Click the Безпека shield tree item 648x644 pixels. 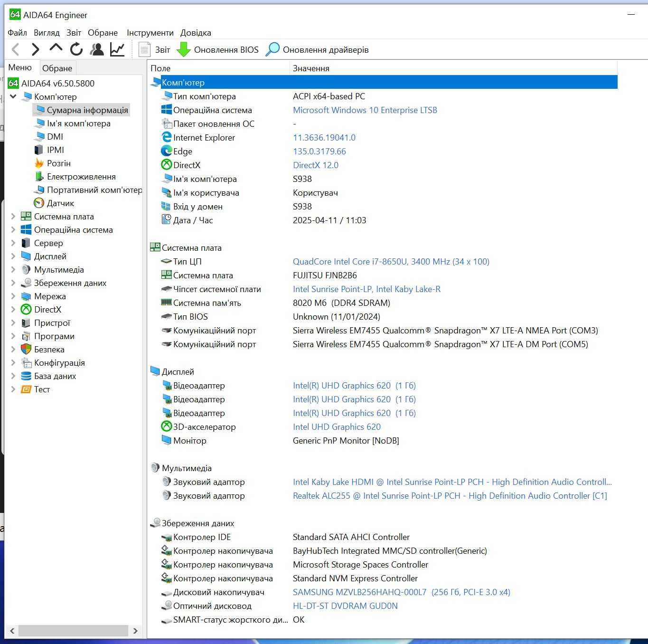(x=43, y=349)
